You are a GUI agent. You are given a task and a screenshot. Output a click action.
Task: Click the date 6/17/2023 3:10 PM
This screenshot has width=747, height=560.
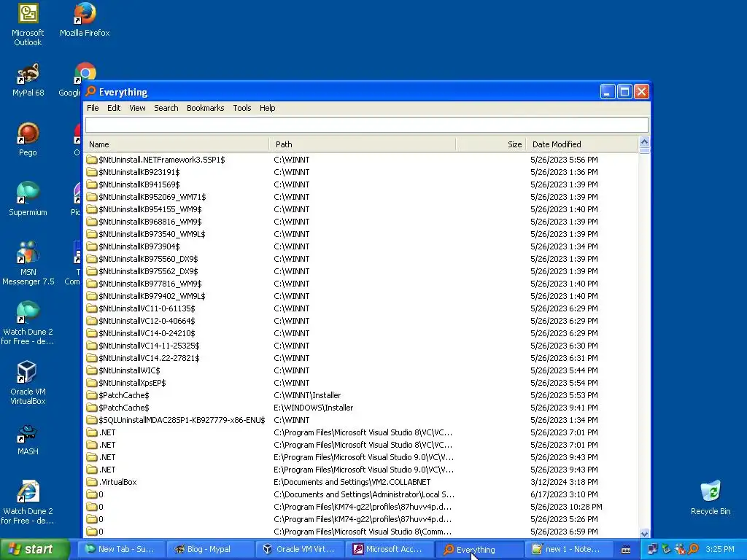click(564, 494)
